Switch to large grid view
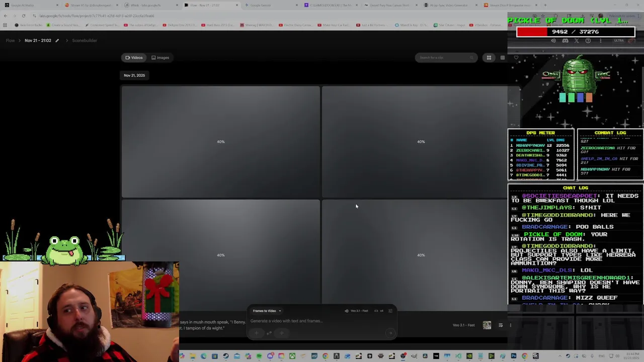Screen dimensions: 644x362 point(489,57)
